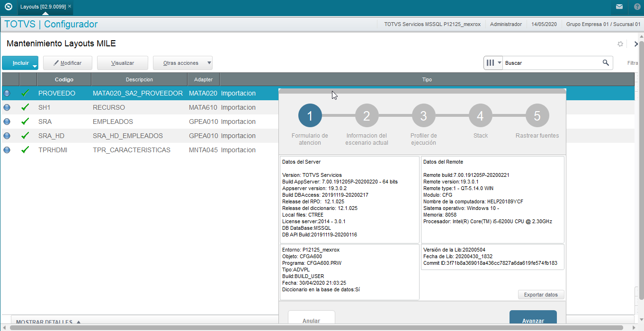Close the Layouts [02.9.0099] tab
The height and width of the screenshot is (331, 644).
tap(70, 7)
